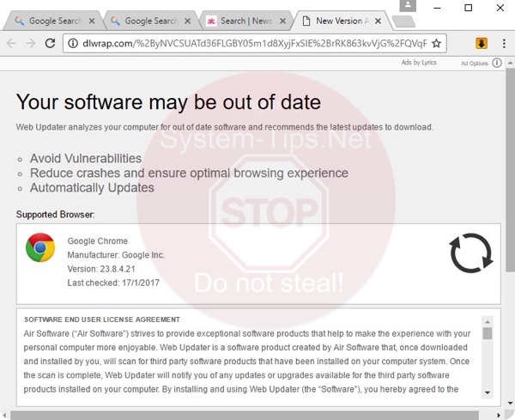Screen dimensions: 515x420
Task: Open the Chrome three-dot menu
Action: pyautogui.click(x=504, y=43)
